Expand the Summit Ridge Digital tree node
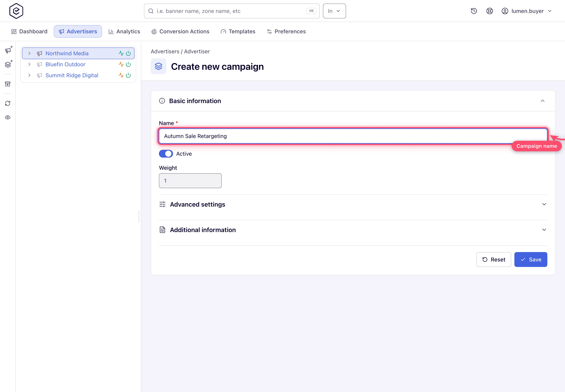 [x=29, y=75]
